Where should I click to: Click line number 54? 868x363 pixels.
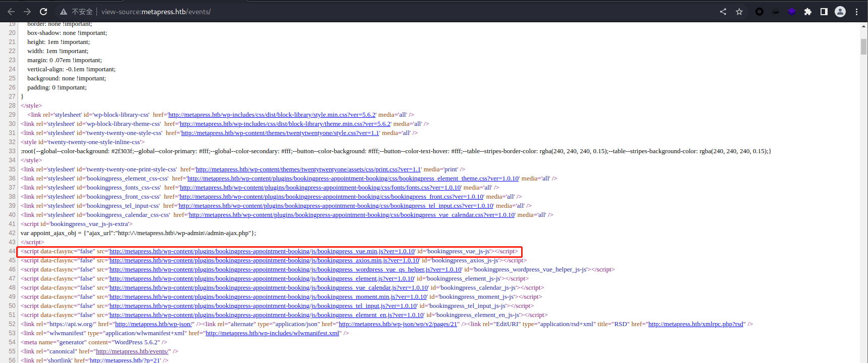tap(12, 342)
